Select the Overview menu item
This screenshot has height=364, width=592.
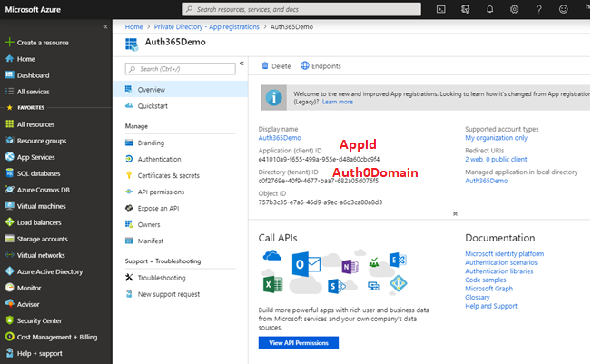[181, 90]
